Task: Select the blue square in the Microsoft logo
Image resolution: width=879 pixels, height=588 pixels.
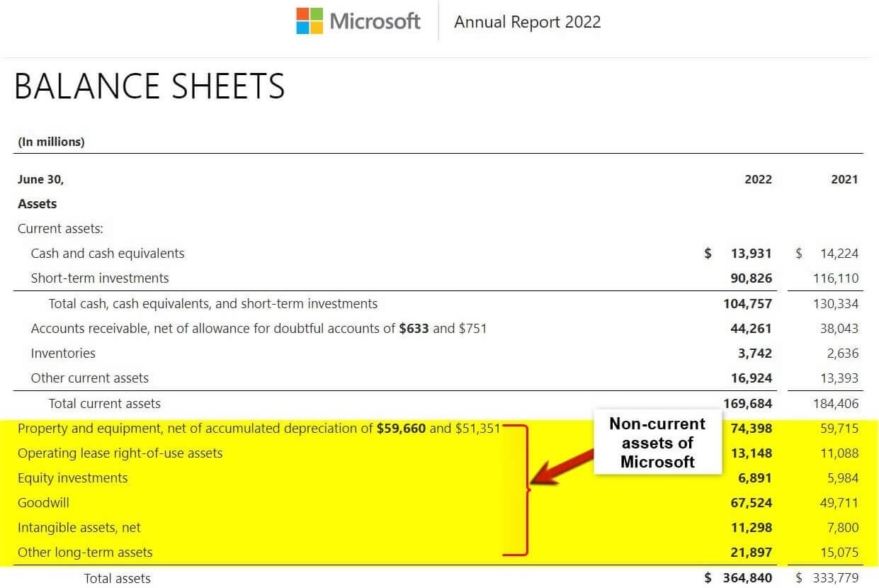Action: [302, 28]
